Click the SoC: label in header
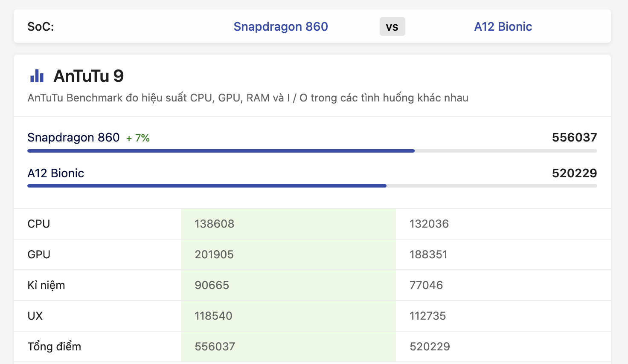628x364 pixels. click(41, 26)
